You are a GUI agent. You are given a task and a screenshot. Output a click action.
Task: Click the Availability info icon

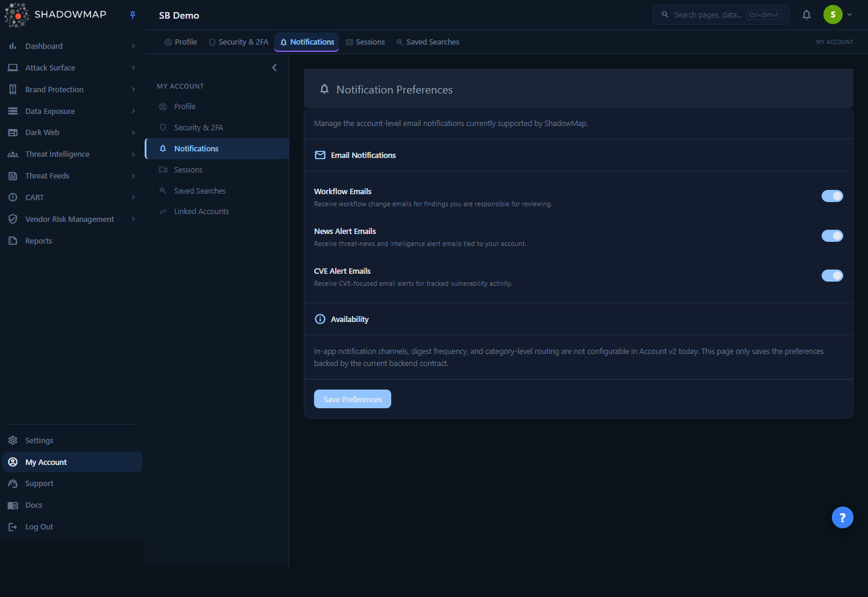click(320, 319)
